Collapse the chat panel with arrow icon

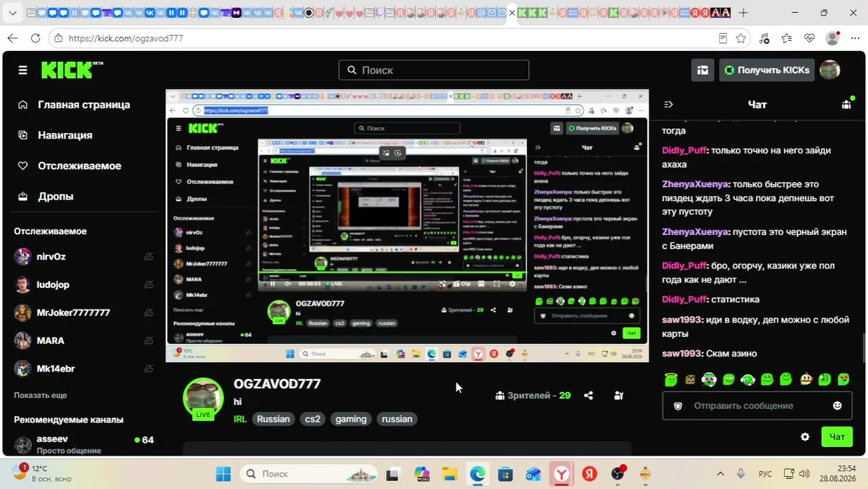[668, 105]
